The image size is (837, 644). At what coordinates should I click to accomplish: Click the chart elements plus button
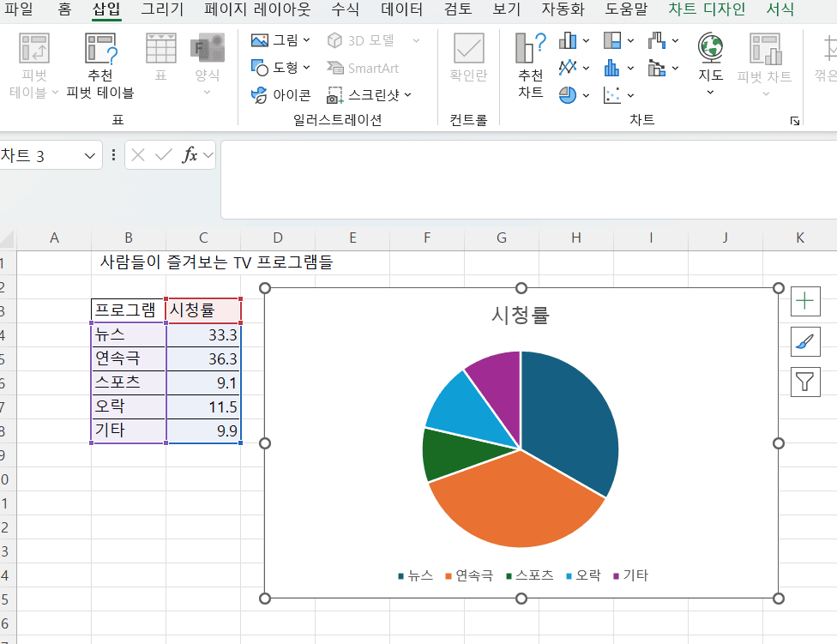pyautogui.click(x=805, y=300)
